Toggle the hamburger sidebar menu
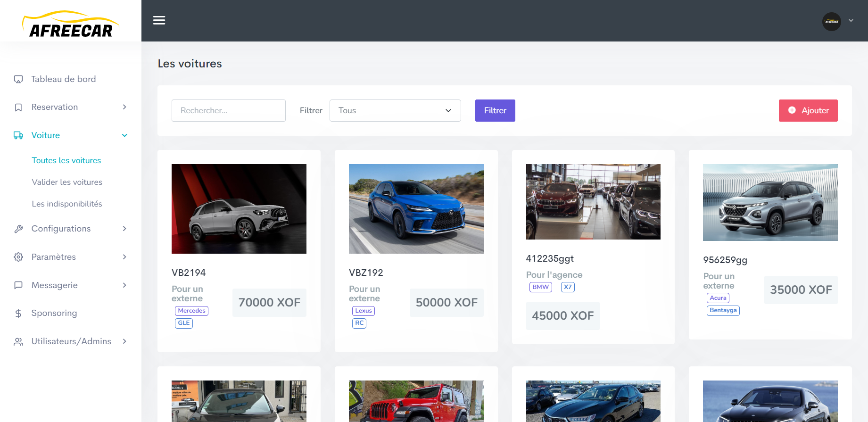 (159, 20)
